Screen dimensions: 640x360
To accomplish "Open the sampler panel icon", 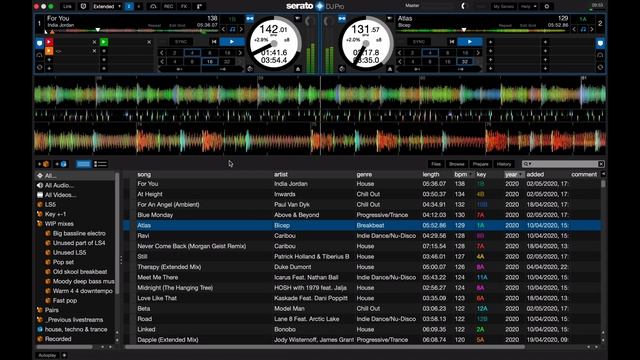I will pyautogui.click(x=200, y=6).
